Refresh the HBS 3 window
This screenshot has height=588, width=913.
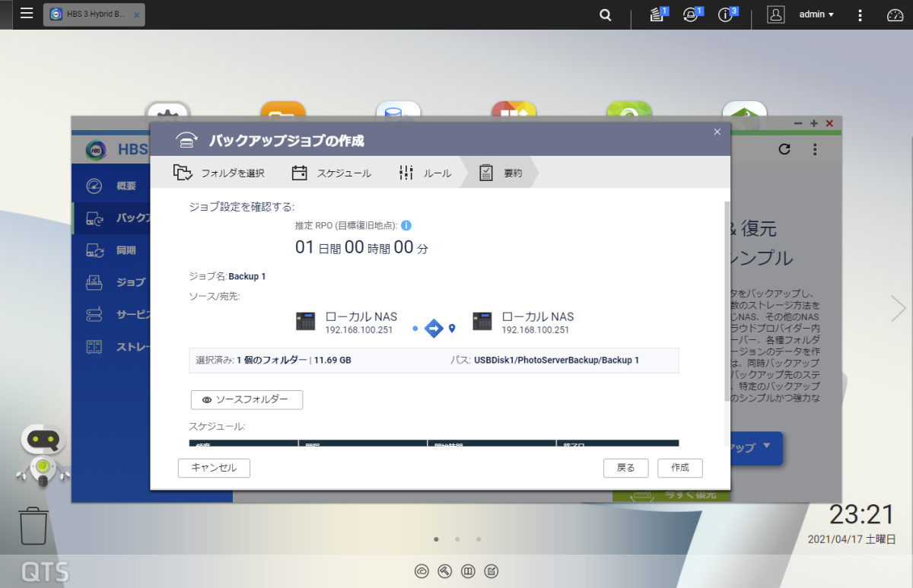pos(785,150)
